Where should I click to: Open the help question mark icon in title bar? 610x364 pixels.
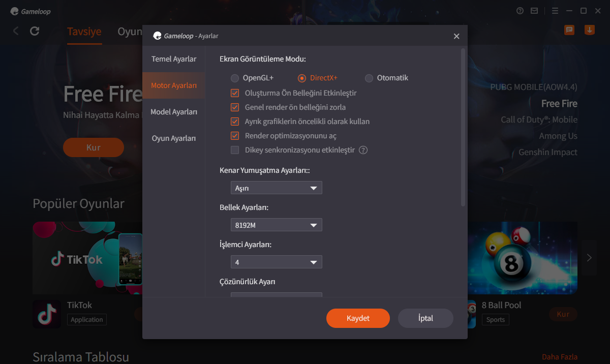point(520,11)
